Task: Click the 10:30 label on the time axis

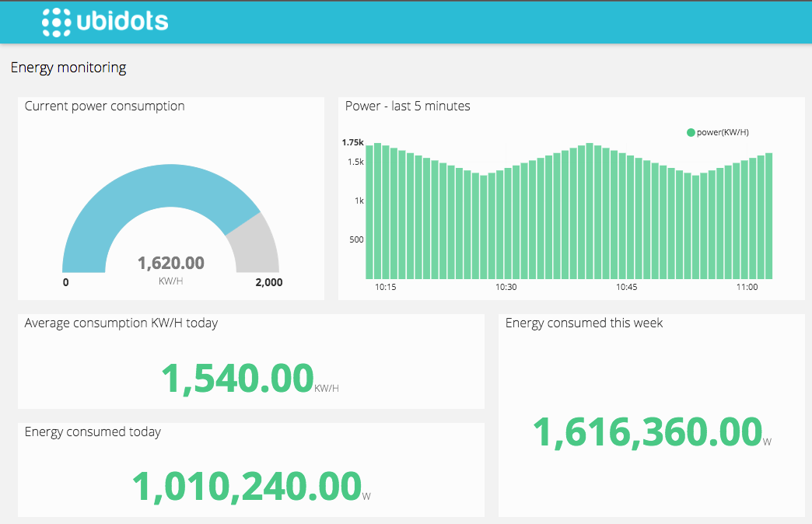Action: (x=506, y=286)
